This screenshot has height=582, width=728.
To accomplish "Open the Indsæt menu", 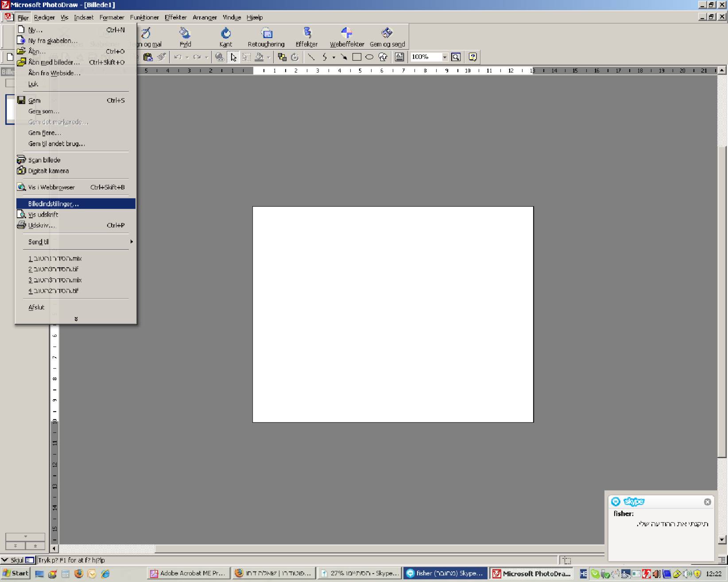I will pyautogui.click(x=84, y=18).
